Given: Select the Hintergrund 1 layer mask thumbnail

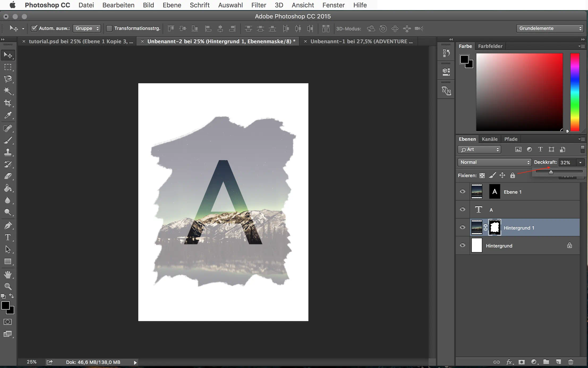Looking at the screenshot, I should click(x=495, y=228).
